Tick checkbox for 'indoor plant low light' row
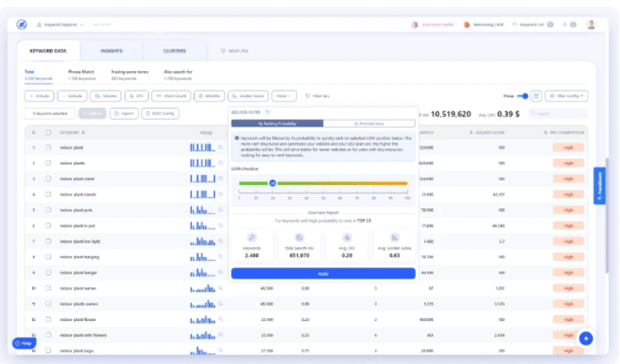 pos(49,241)
